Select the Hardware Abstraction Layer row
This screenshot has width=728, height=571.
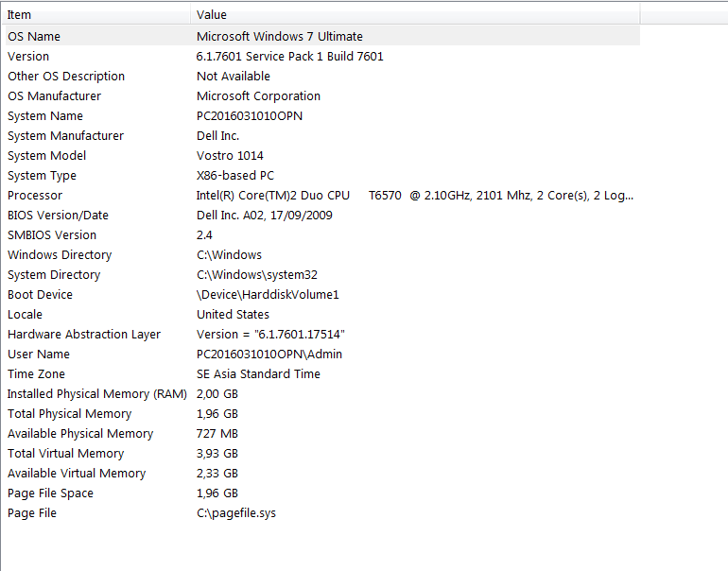click(x=322, y=335)
